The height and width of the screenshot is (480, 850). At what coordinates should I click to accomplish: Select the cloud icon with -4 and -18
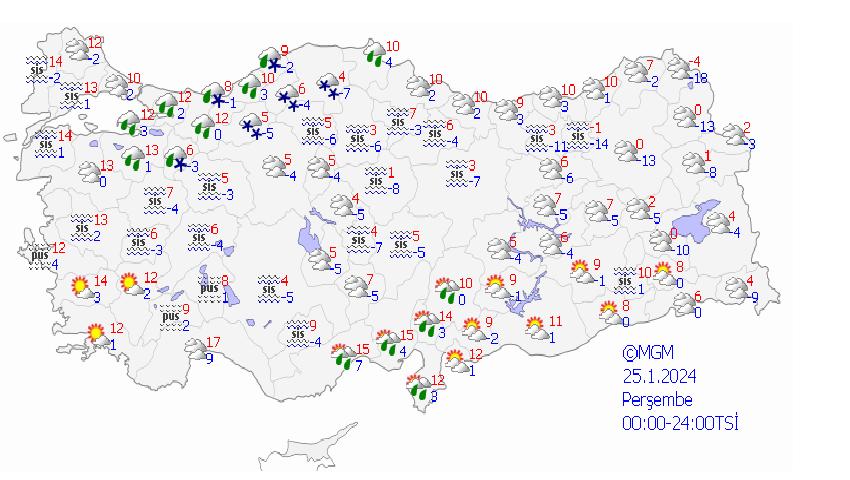click(678, 69)
